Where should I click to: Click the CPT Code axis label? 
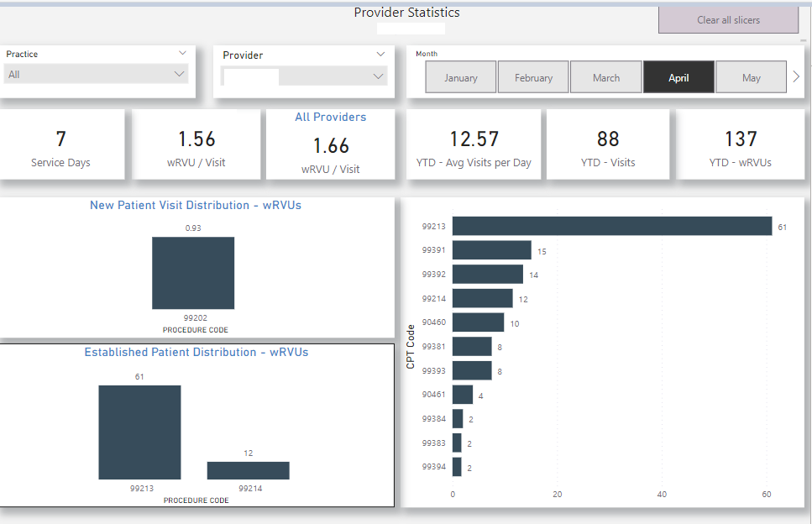411,347
